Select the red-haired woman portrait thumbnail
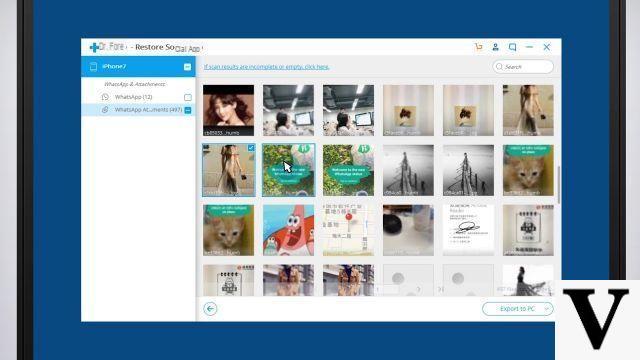The height and width of the screenshot is (360, 640). [x=228, y=110]
